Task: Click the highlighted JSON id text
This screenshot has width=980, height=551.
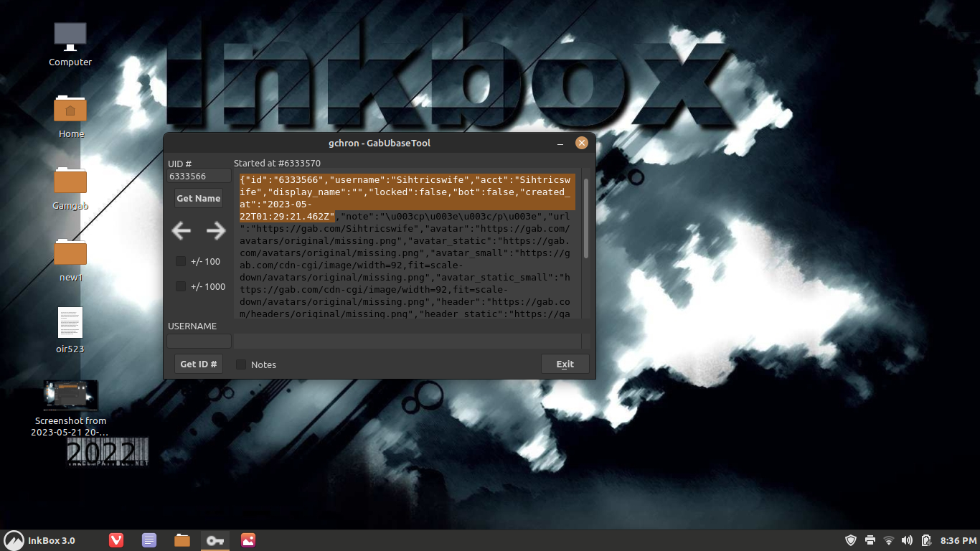Action: click(x=407, y=197)
